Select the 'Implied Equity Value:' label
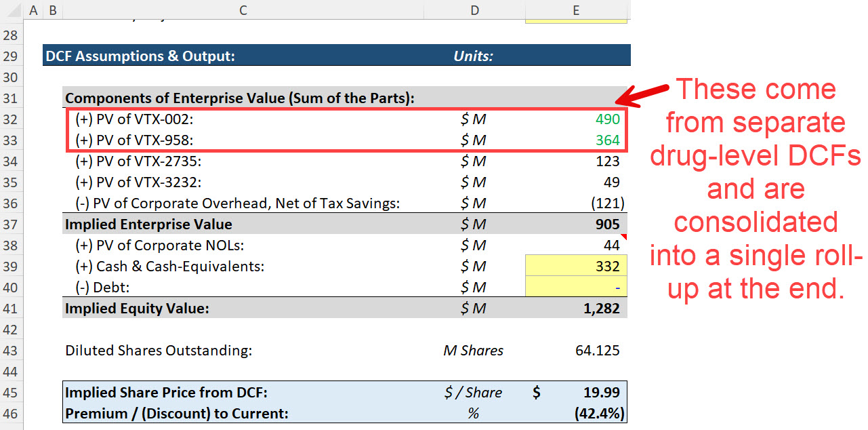The image size is (868, 430). (137, 308)
